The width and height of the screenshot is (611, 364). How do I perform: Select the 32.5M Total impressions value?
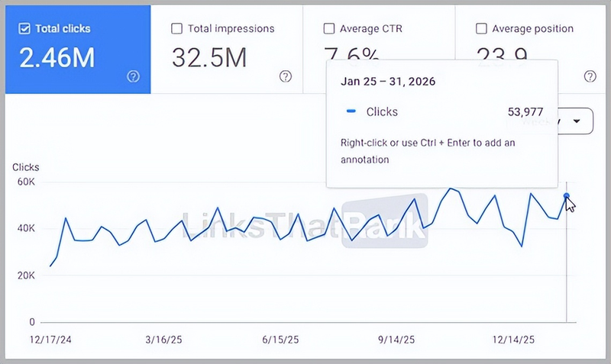click(x=209, y=58)
